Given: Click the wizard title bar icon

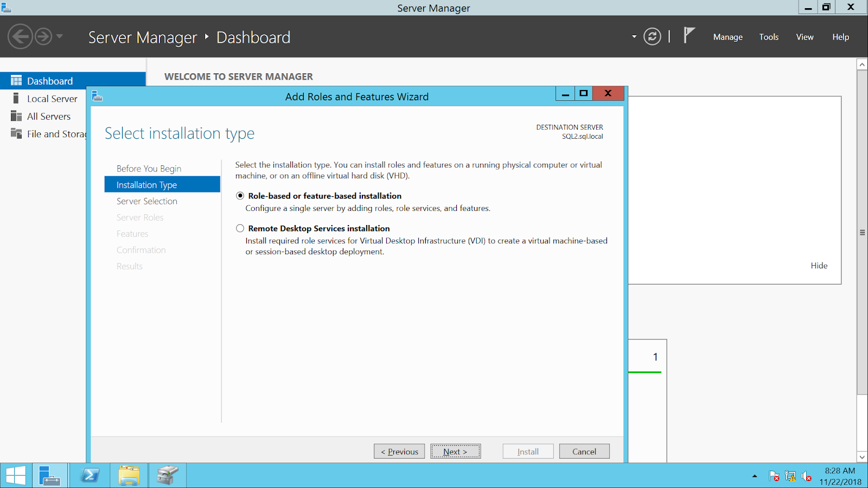Looking at the screenshot, I should pos(97,97).
